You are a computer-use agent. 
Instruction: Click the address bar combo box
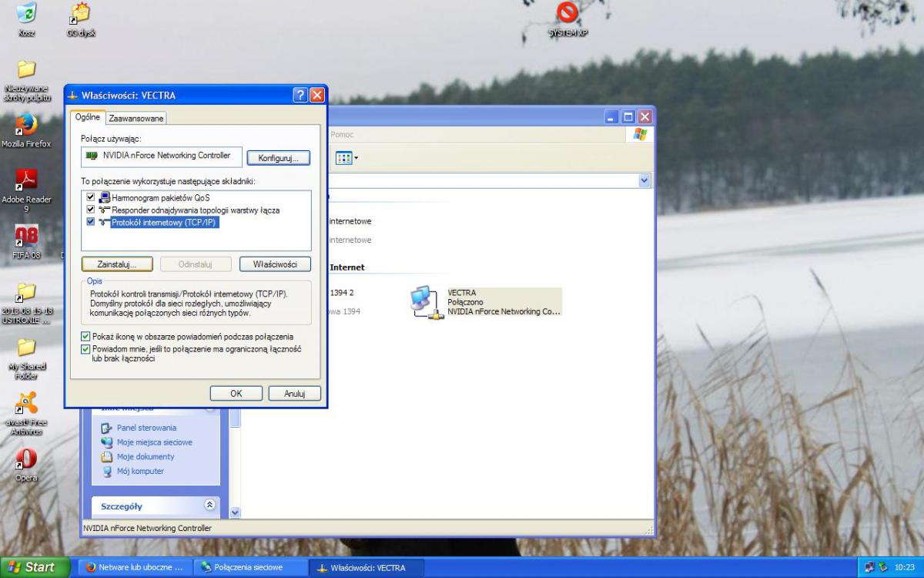pos(490,180)
